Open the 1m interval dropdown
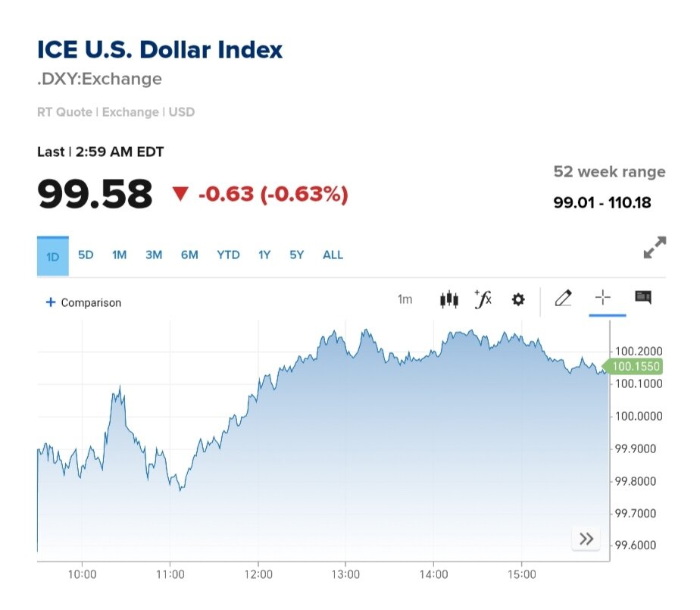The width and height of the screenshot is (700, 610). click(405, 299)
